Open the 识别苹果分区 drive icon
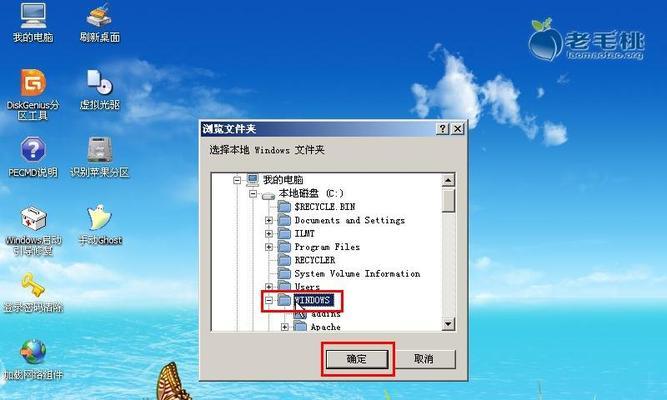Viewport: 667px width, 400px height. pyautogui.click(x=100, y=157)
